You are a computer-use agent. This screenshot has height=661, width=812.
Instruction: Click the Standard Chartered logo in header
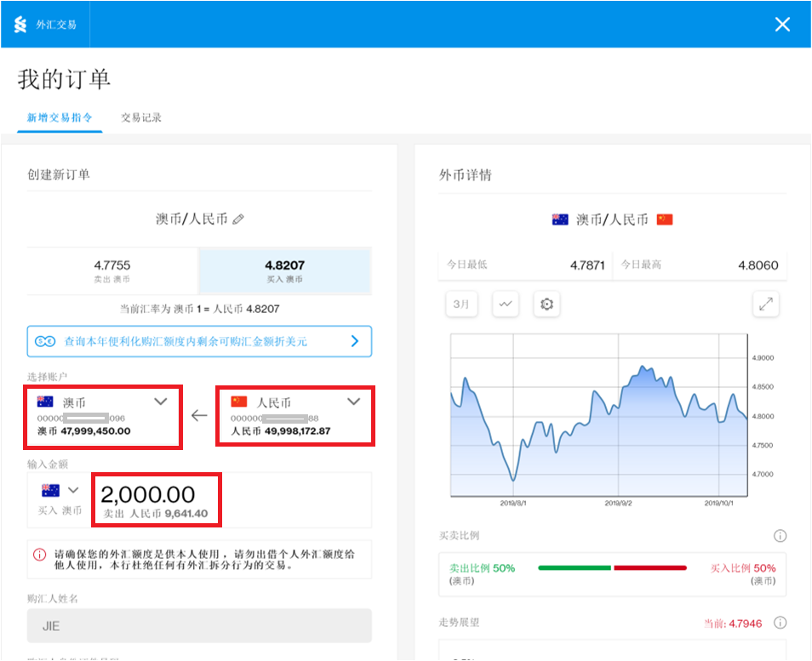(20, 25)
